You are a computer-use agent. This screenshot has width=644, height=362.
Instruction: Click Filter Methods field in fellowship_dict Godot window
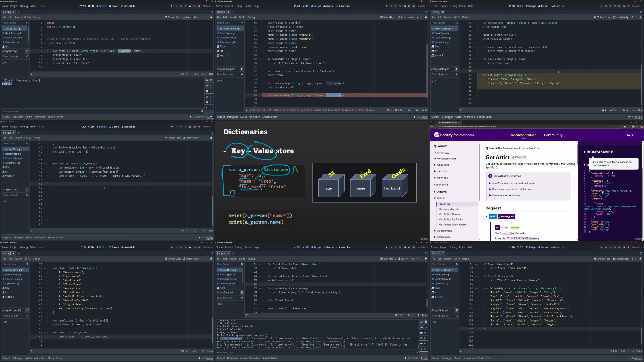coord(445,316)
